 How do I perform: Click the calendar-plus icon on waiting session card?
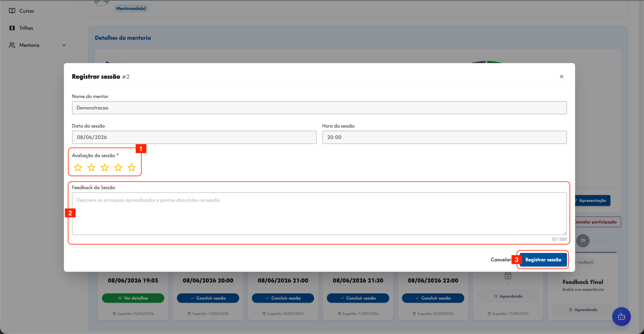[x=508, y=276]
